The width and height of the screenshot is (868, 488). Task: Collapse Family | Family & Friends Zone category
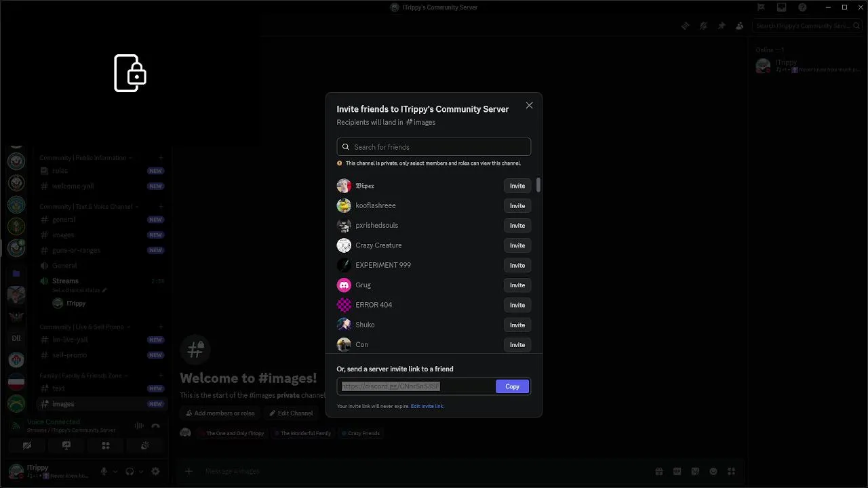(x=83, y=375)
